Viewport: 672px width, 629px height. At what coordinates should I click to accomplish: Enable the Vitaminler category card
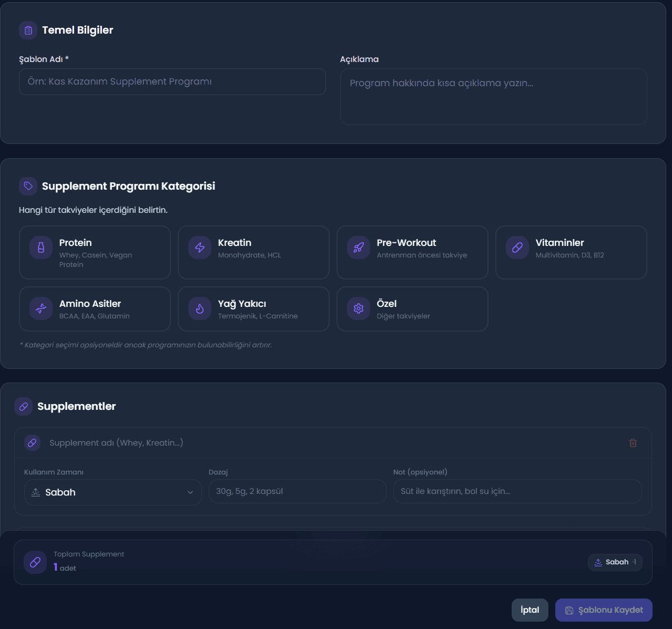coord(571,253)
